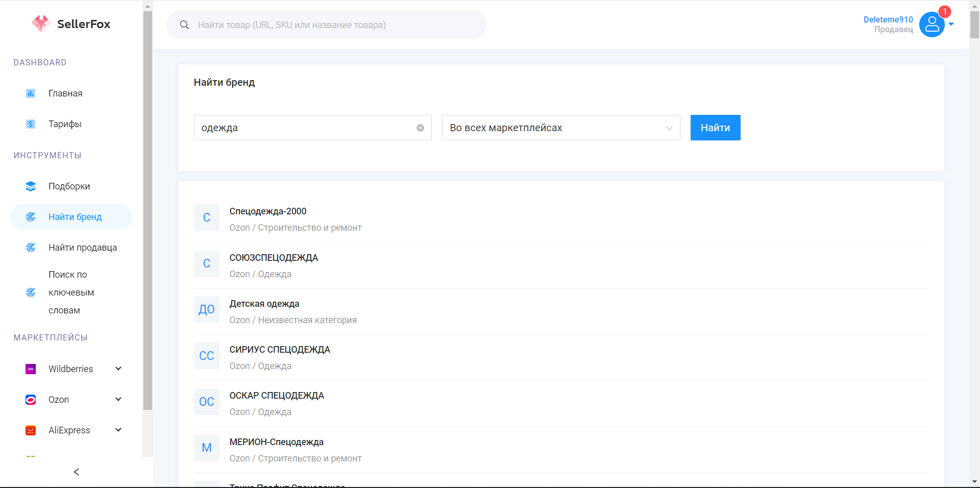The width and height of the screenshot is (980, 488).
Task: Click the red notification badge
Action: [944, 12]
